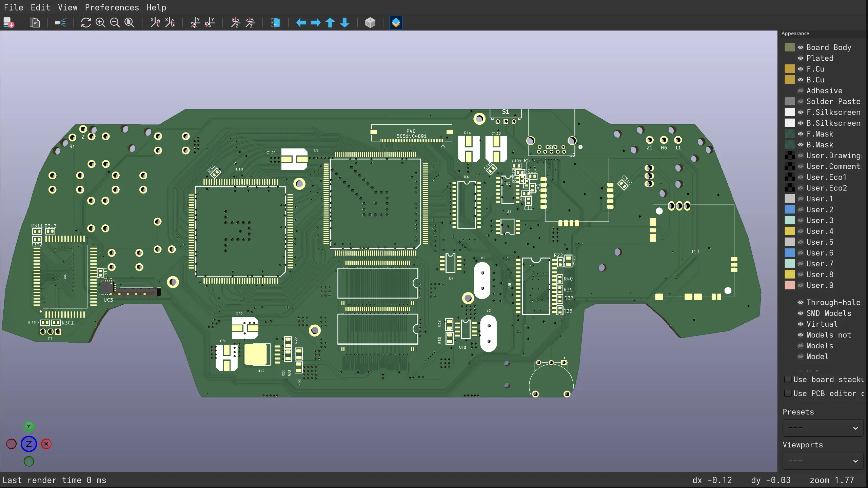868x488 pixels.
Task: Click blue Z axis gizmo circle
Action: click(x=29, y=444)
